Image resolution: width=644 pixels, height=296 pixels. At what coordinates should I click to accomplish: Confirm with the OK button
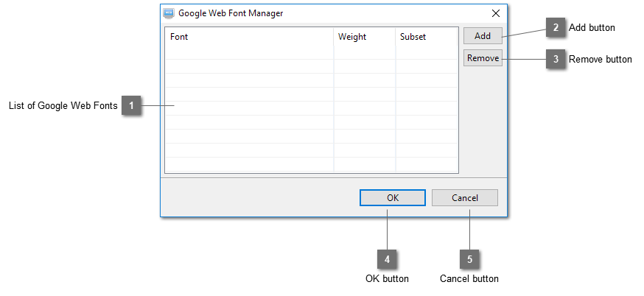coord(393,197)
